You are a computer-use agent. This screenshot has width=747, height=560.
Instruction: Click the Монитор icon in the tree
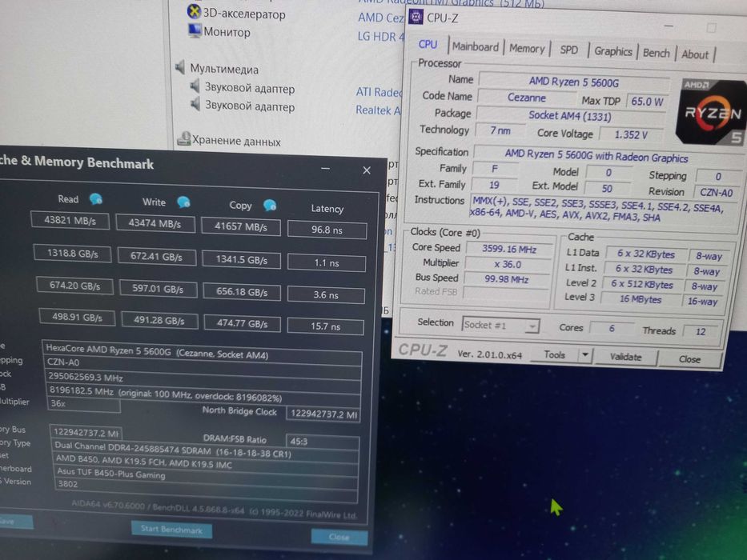[x=195, y=30]
